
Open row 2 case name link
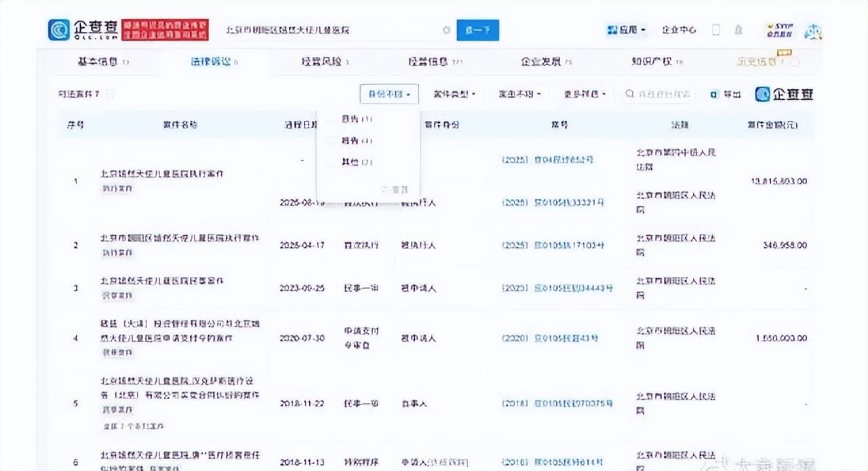180,238
